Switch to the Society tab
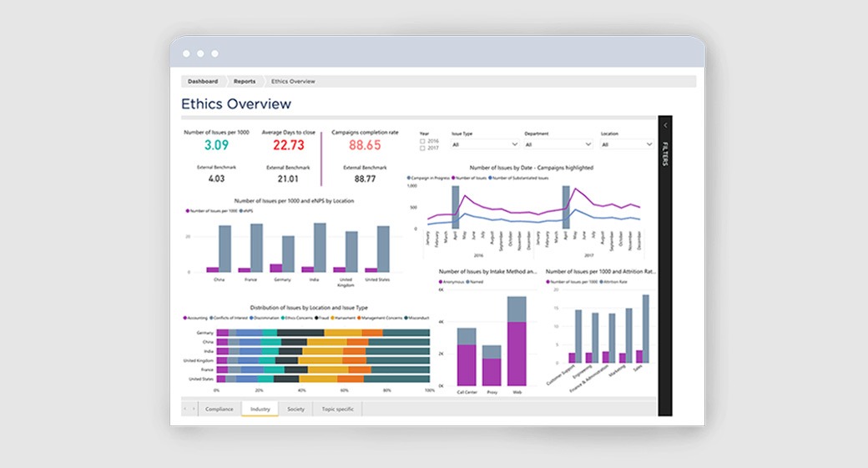The image size is (868, 468). tap(295, 409)
